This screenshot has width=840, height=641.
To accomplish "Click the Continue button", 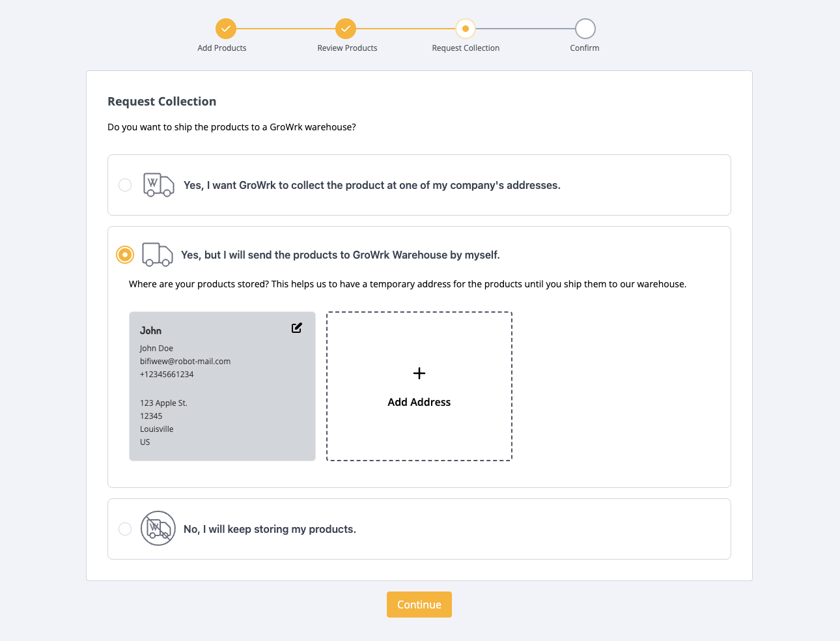I will click(419, 605).
